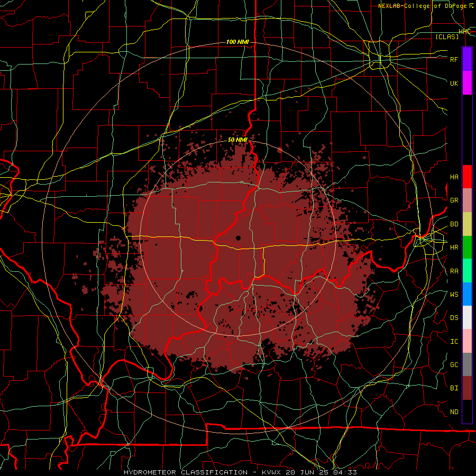Select the GC gray legend swatch
476x476 pixels.
(x=467, y=364)
